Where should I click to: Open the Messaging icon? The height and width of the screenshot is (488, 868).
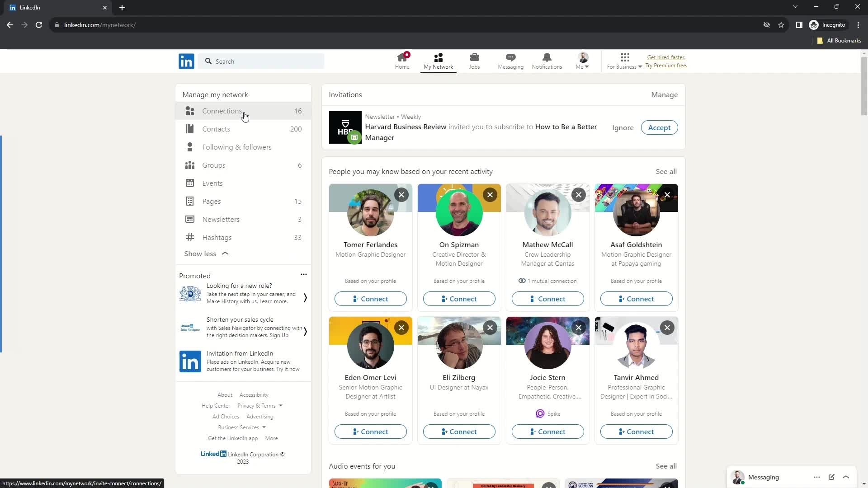coord(511,60)
